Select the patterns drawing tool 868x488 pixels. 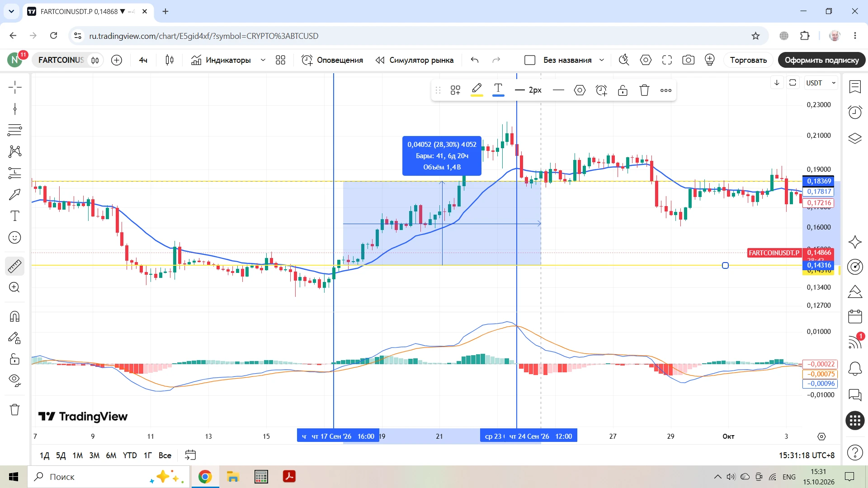coord(15,151)
